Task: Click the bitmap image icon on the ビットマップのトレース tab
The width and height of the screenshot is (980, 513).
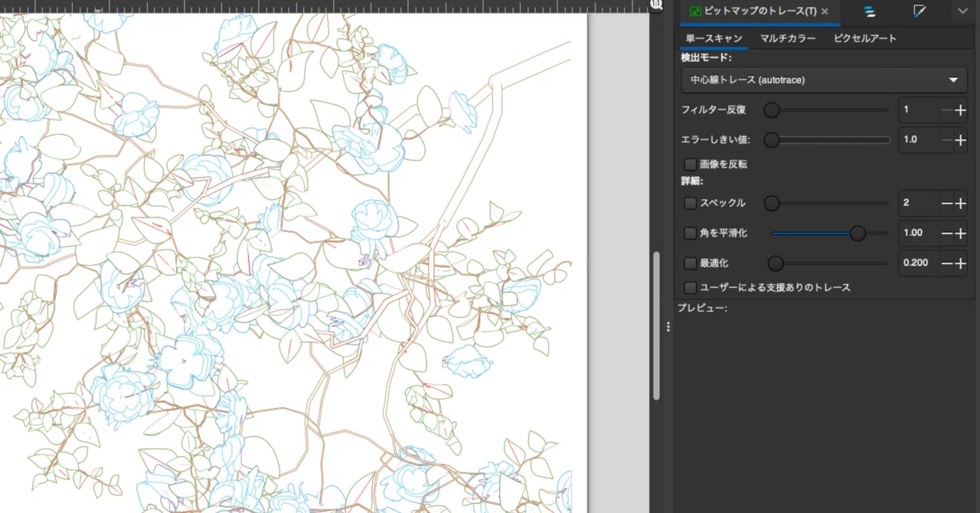Action: 696,11
